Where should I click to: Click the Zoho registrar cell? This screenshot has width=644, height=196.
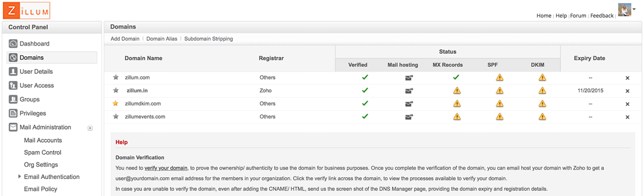point(266,90)
